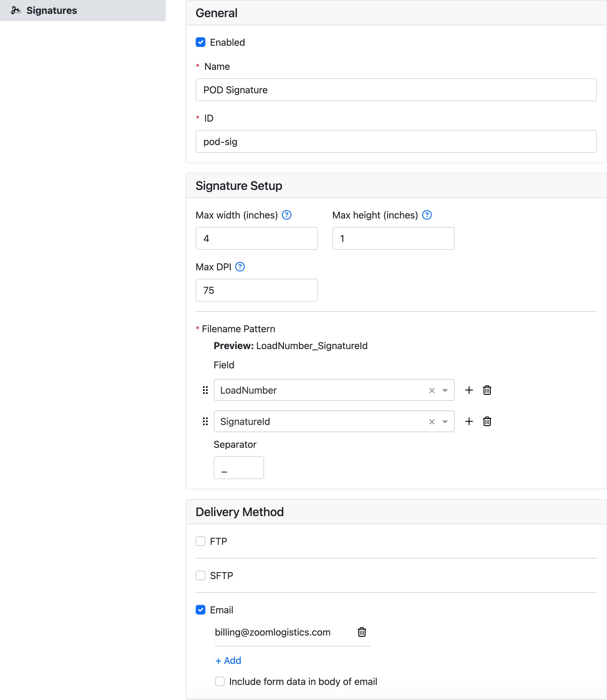This screenshot has height=700, width=607.
Task: Click the Max width help icon
Action: pos(287,215)
